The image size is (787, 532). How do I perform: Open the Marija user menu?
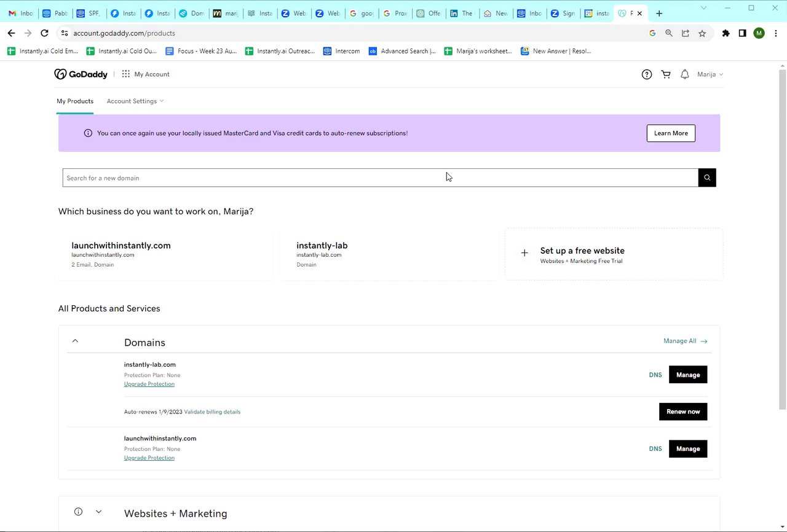point(710,74)
